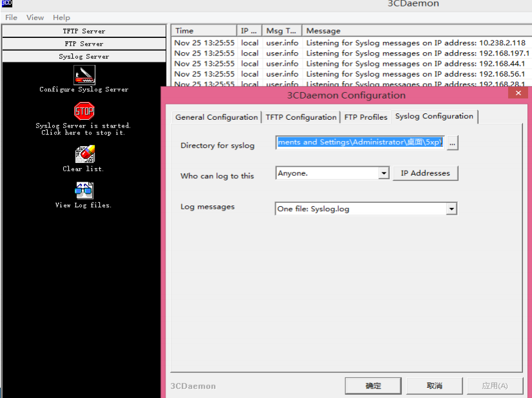
Task: Switch to the FTP Profiles tab
Action: click(365, 117)
